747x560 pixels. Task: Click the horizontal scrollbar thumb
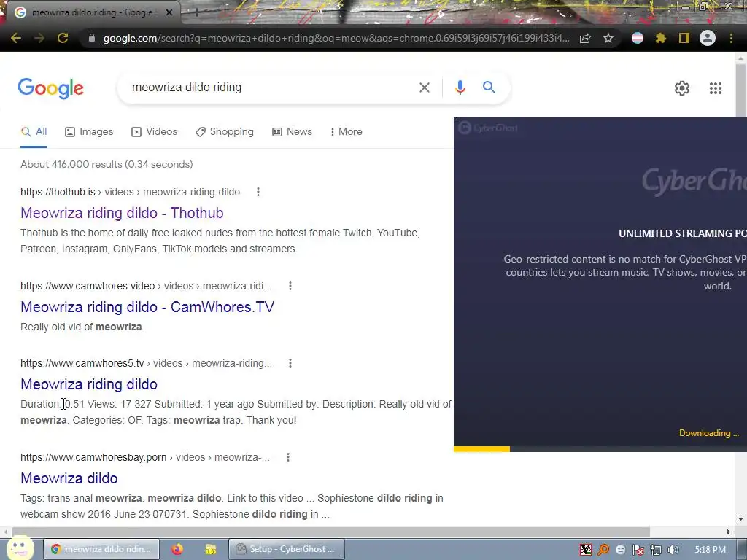(331, 532)
